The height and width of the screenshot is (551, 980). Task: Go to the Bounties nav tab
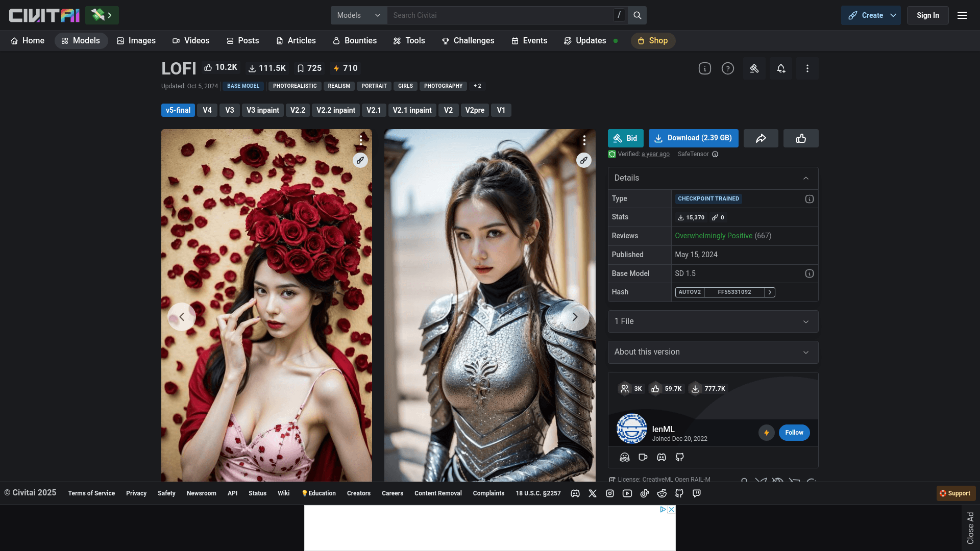point(355,41)
